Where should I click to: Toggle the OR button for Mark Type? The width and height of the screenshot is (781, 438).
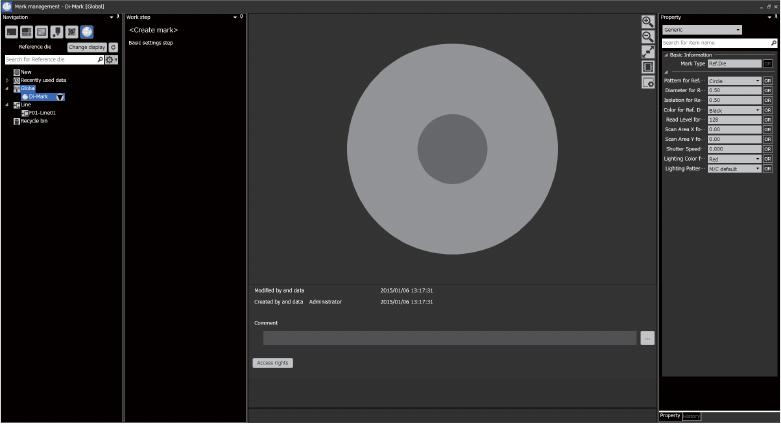click(x=768, y=64)
